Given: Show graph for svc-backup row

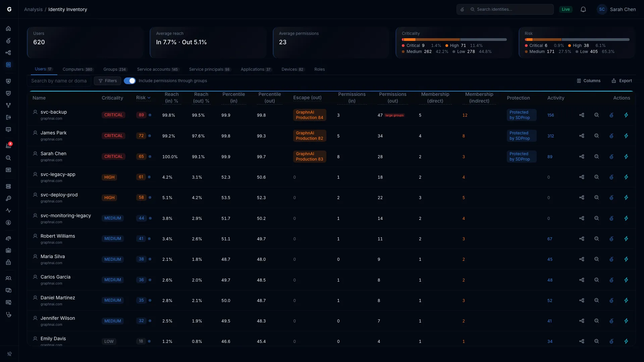Looking at the screenshot, I should pyautogui.click(x=582, y=115).
